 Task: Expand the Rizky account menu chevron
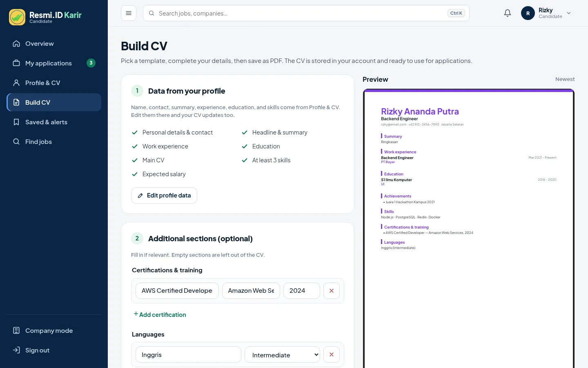tap(569, 13)
